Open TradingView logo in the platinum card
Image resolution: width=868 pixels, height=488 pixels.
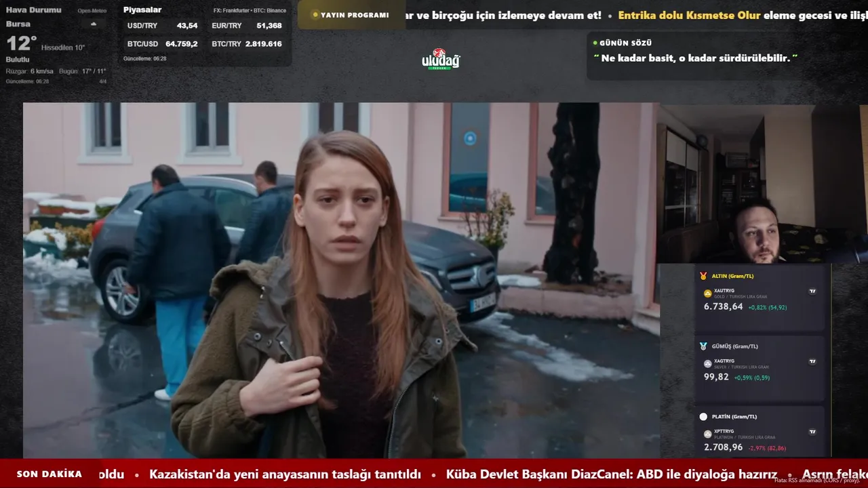pos(812,431)
